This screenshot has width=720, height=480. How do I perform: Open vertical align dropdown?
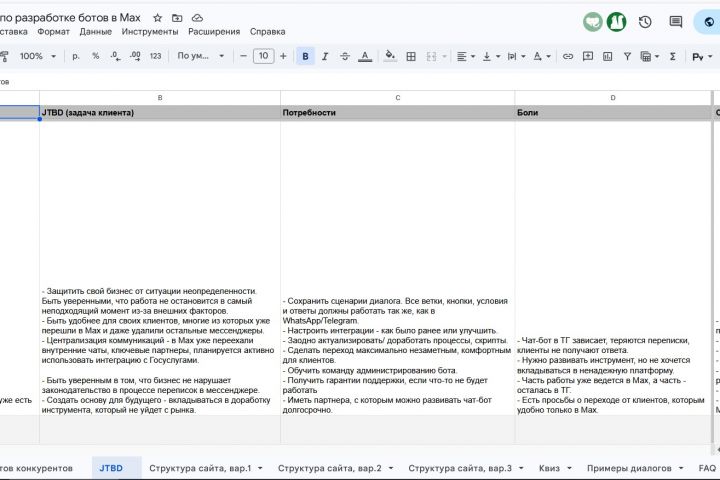point(491,56)
